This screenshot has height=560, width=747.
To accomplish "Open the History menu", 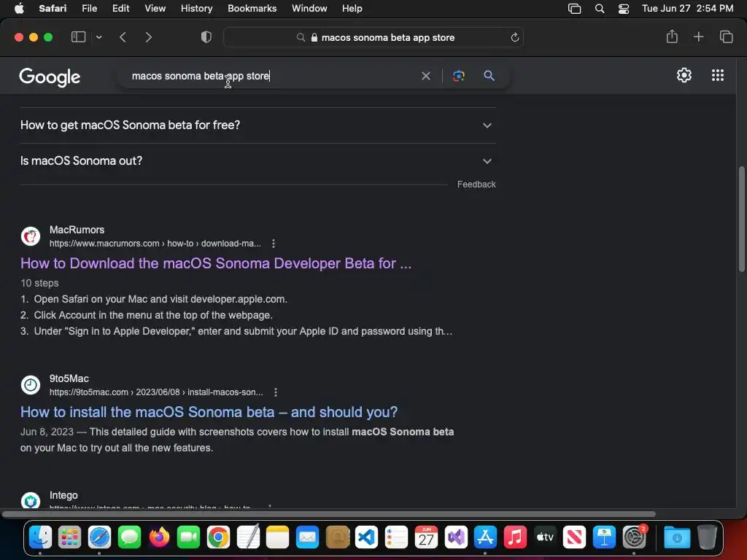I will click(196, 8).
